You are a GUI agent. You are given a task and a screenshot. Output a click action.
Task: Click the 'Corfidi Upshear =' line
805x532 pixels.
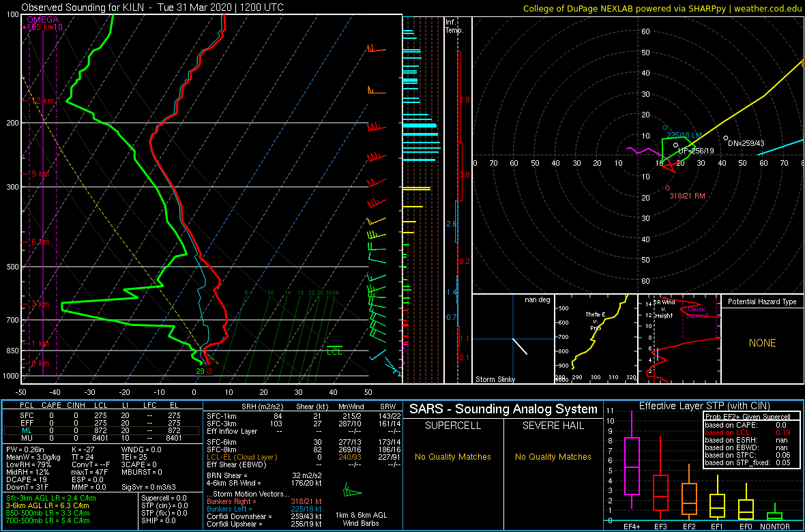(x=264, y=524)
